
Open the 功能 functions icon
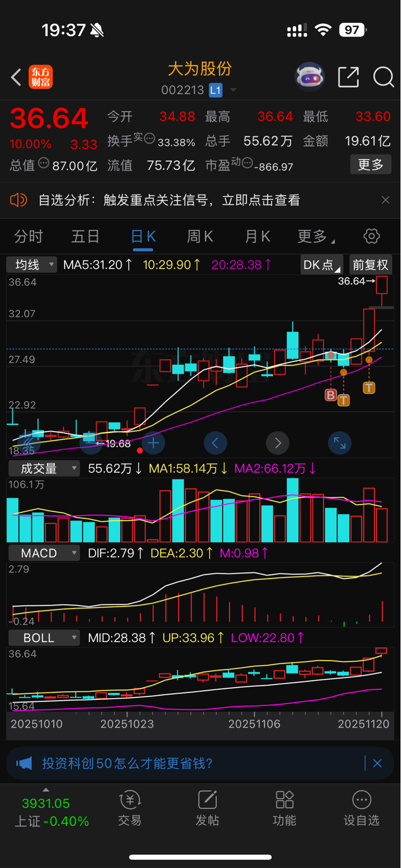tap(284, 808)
